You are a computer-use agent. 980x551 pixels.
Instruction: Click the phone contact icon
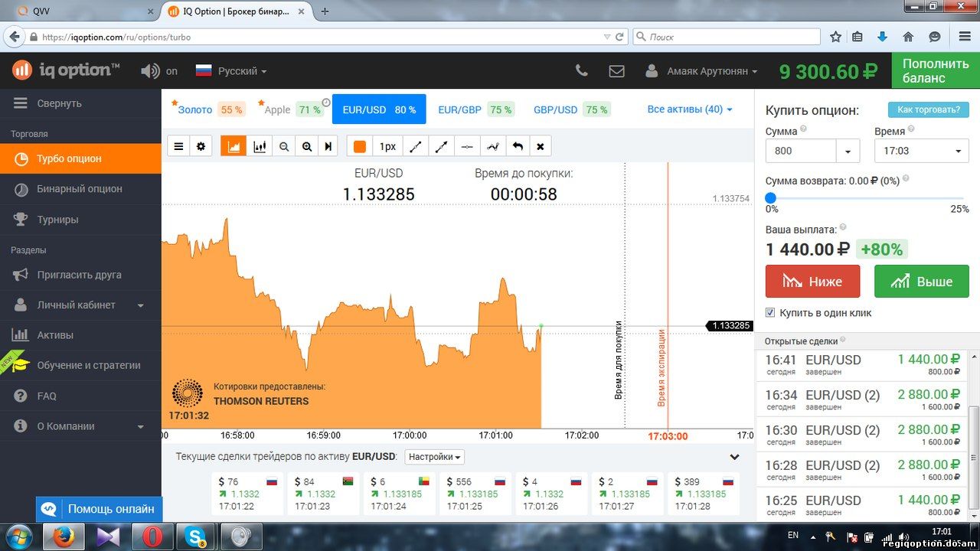[582, 70]
